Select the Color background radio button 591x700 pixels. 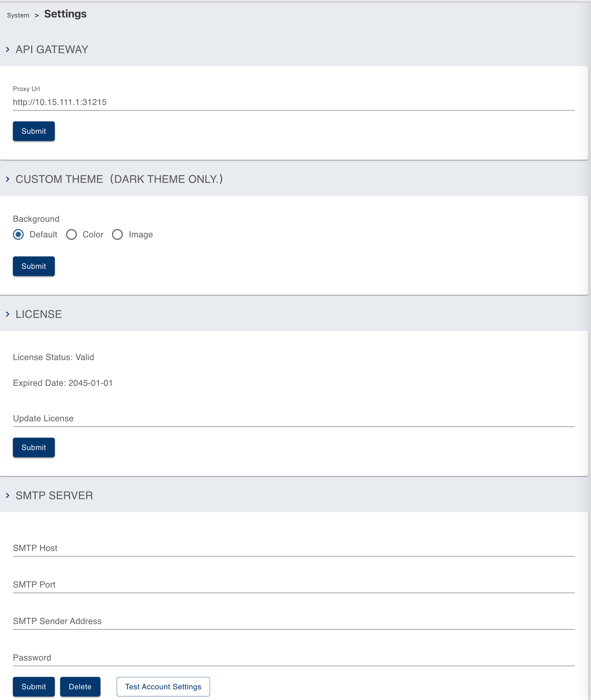tap(71, 234)
